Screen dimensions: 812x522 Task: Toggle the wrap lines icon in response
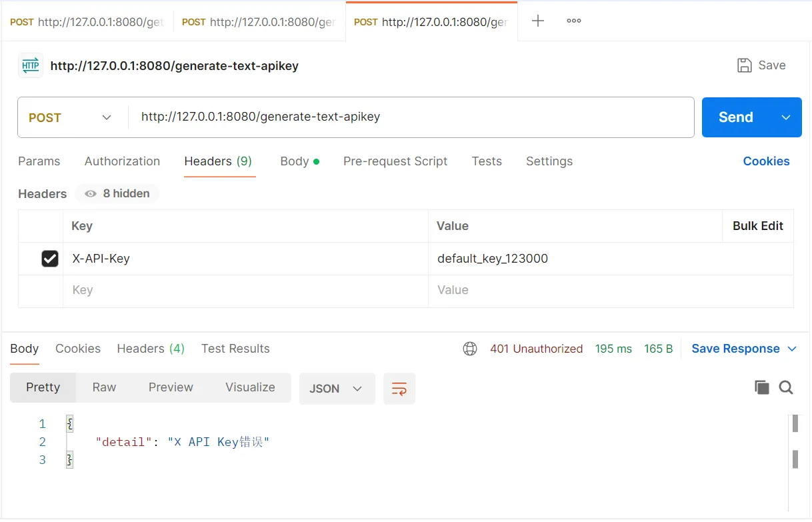[399, 389]
